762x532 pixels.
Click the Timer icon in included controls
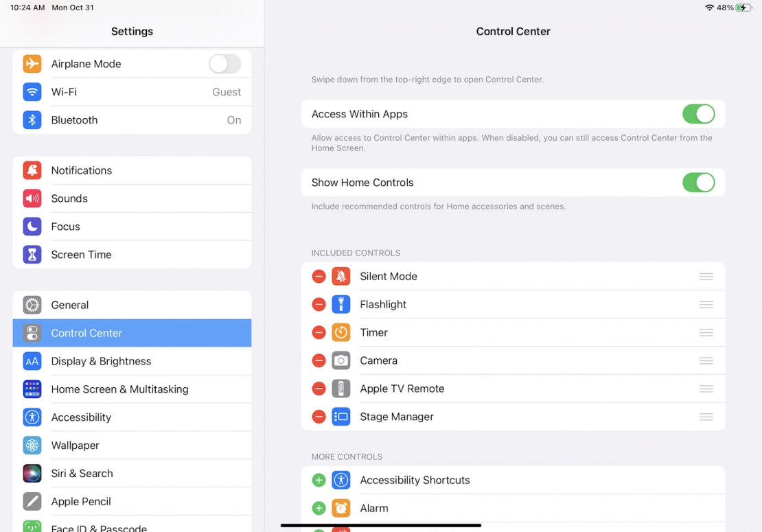coord(341,332)
